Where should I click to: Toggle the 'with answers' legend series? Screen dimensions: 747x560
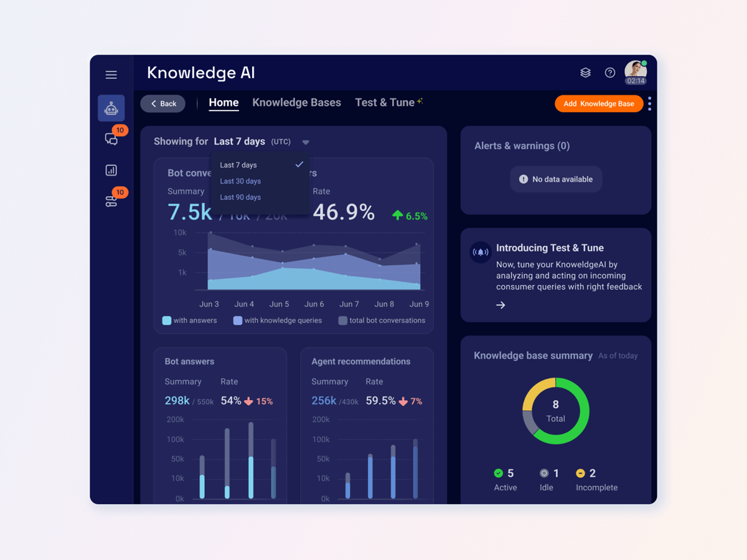point(167,320)
